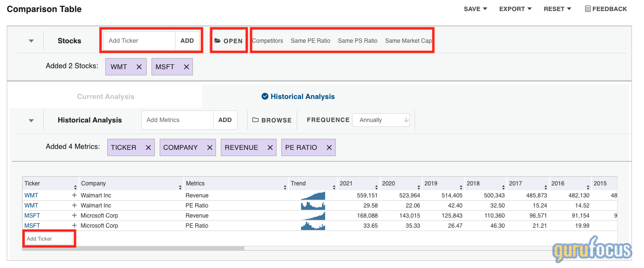
Task: Sort by the 2020 column arrows
Action: [x=419, y=187]
